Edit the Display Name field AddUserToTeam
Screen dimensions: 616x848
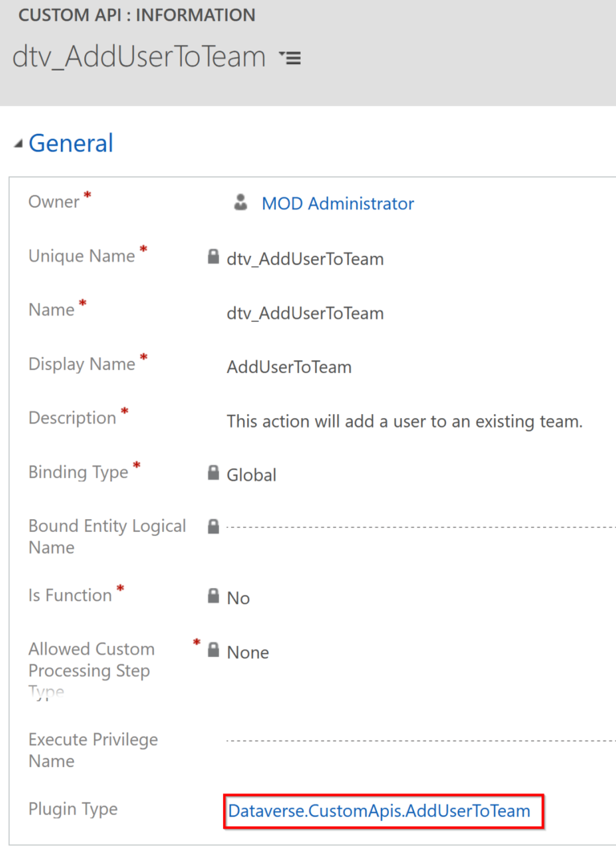pos(289,367)
